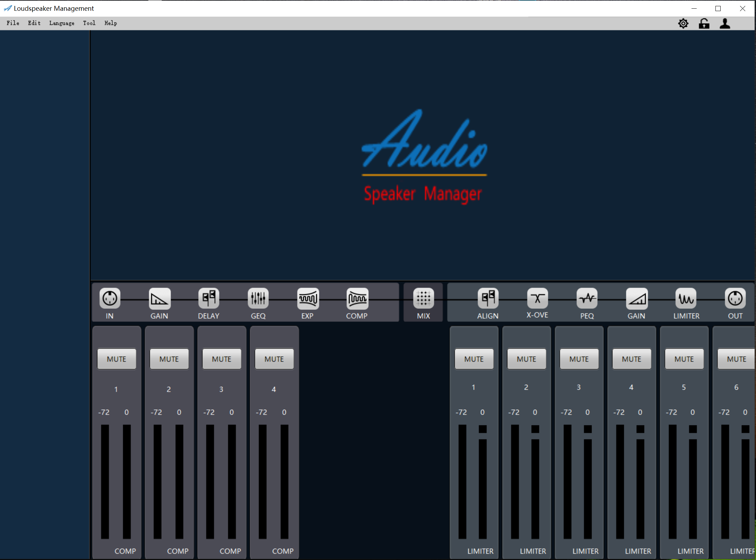Open the input IN module icon
The height and width of the screenshot is (560, 756).
[x=110, y=298]
